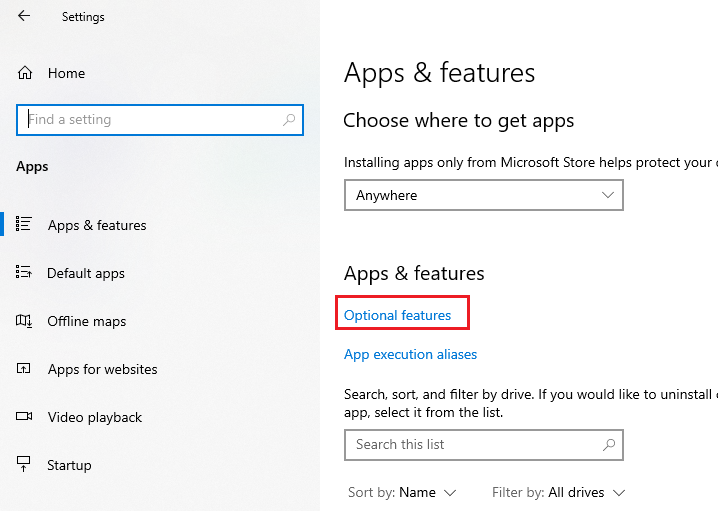Focus the Find a setting field
This screenshot has height=511, width=718.
point(160,120)
